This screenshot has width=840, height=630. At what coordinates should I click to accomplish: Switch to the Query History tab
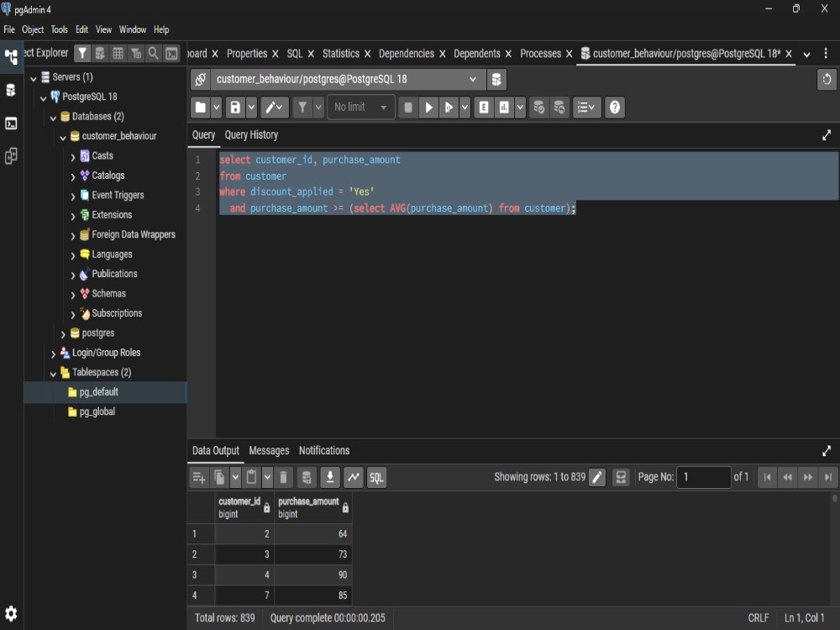[251, 135]
